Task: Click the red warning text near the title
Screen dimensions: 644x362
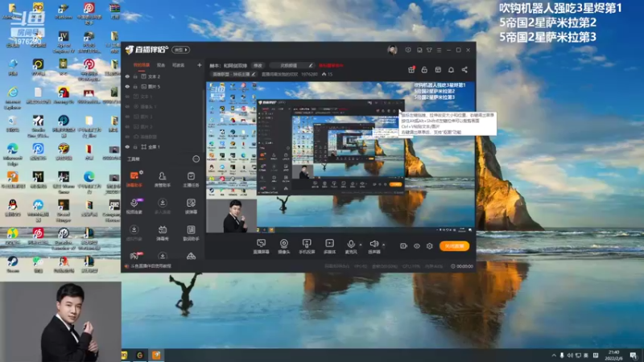Action: click(331, 65)
